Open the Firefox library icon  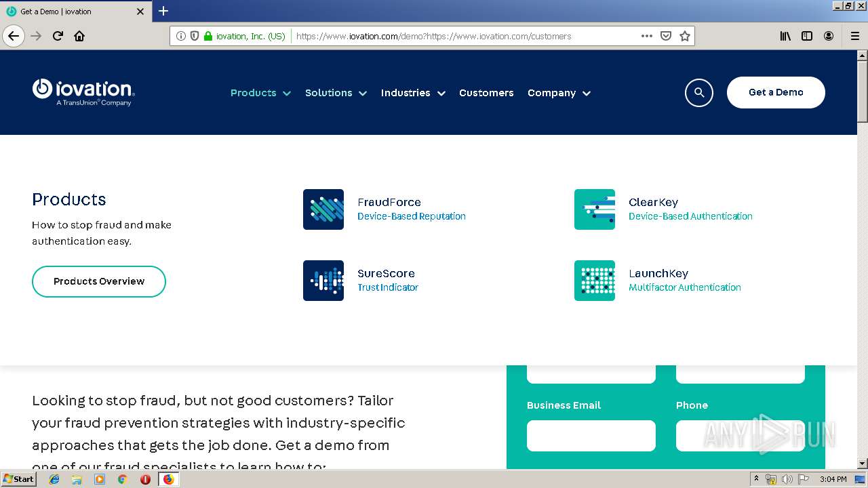(x=785, y=36)
